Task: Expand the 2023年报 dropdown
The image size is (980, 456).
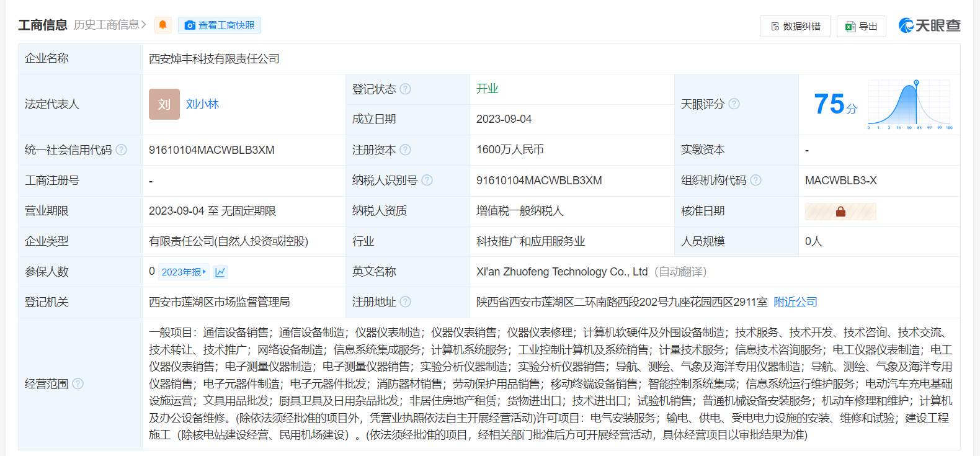Action: tap(184, 272)
